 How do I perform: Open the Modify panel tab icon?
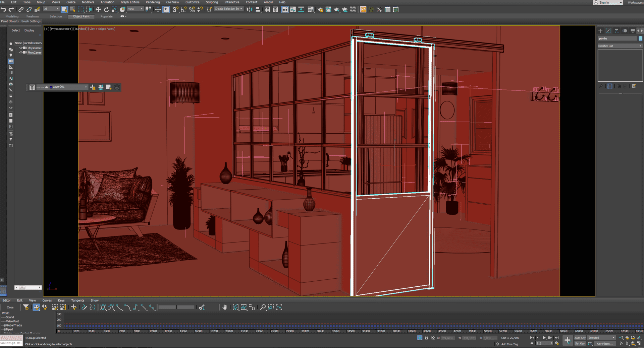pyautogui.click(x=608, y=31)
